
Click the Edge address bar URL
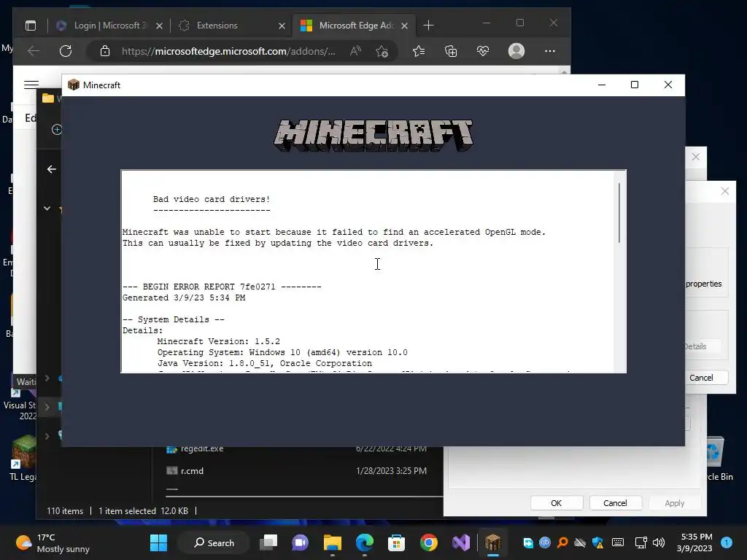[228, 51]
